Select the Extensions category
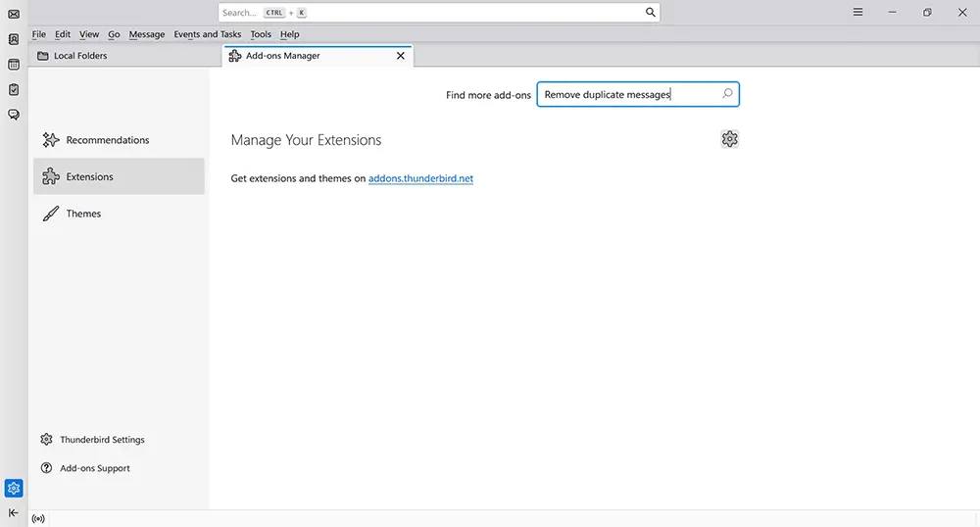This screenshot has width=980, height=527. [x=119, y=176]
